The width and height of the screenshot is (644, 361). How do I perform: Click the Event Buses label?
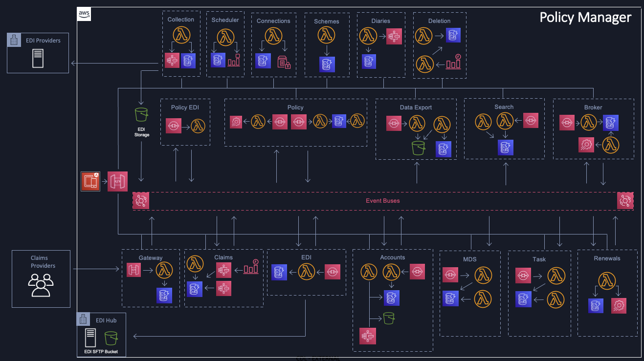[x=383, y=201]
